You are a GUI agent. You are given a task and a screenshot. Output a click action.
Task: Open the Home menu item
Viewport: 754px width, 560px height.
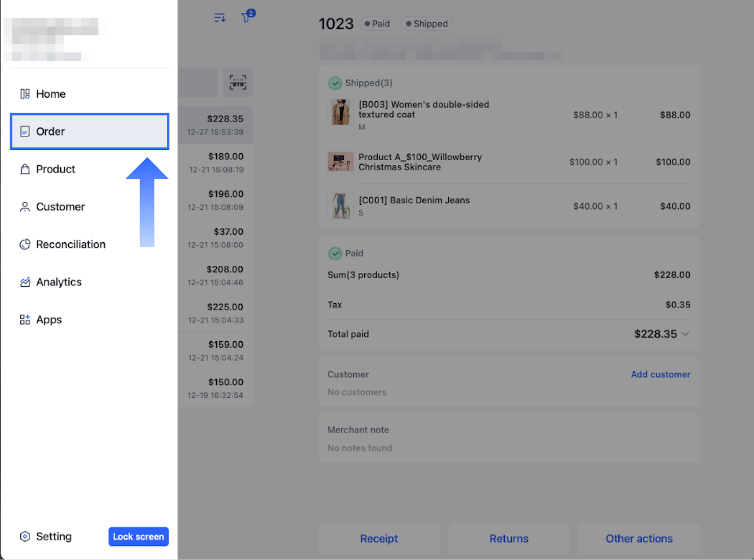pos(90,94)
